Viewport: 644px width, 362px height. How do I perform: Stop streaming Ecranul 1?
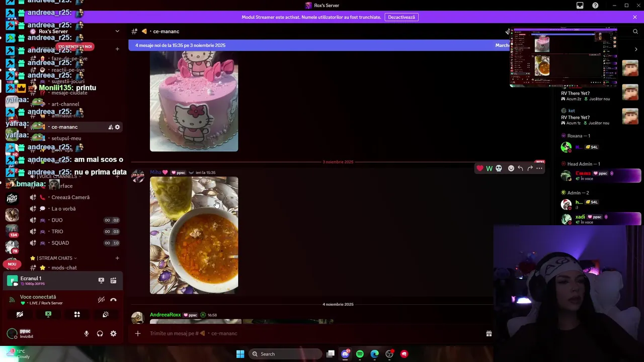101,281
